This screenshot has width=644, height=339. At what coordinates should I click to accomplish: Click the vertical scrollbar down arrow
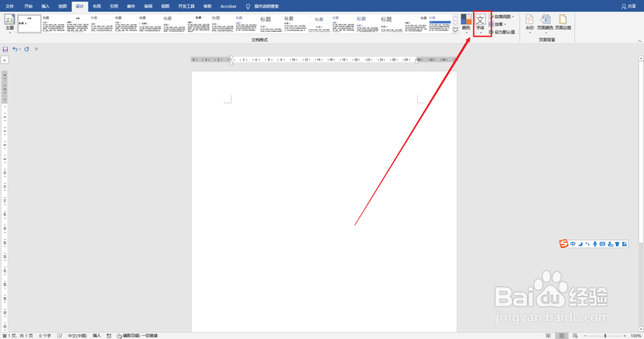pyautogui.click(x=641, y=329)
